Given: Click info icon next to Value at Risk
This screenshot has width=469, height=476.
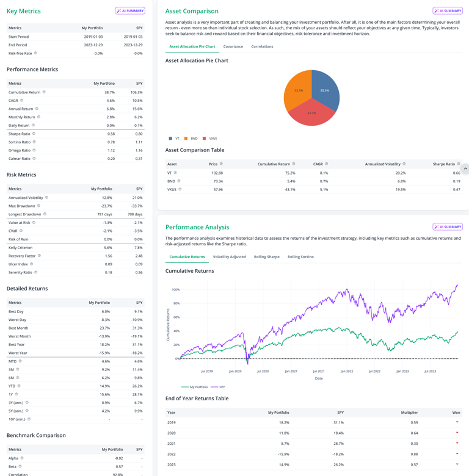Looking at the screenshot, I should 34,222.
